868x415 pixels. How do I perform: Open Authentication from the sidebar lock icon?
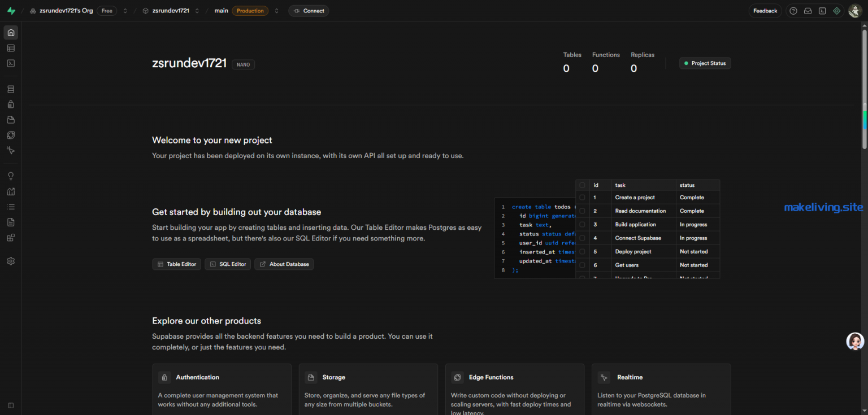(x=11, y=104)
